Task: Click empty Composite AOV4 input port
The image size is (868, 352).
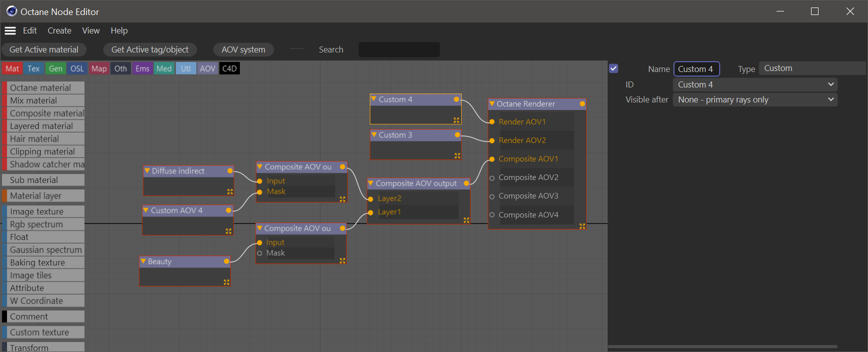Action: (x=492, y=215)
